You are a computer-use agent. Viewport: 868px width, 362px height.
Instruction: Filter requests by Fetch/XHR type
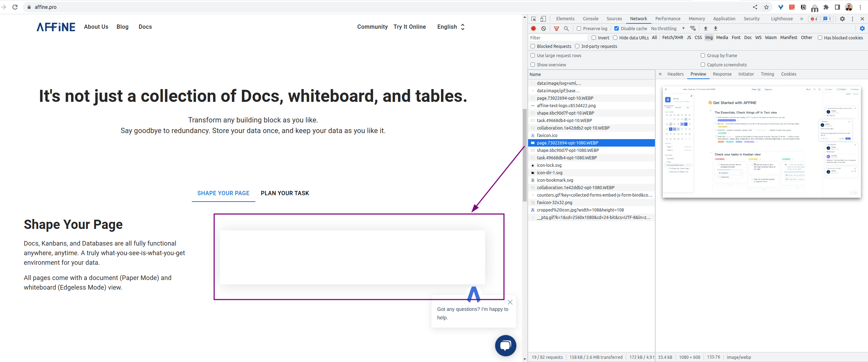(672, 38)
